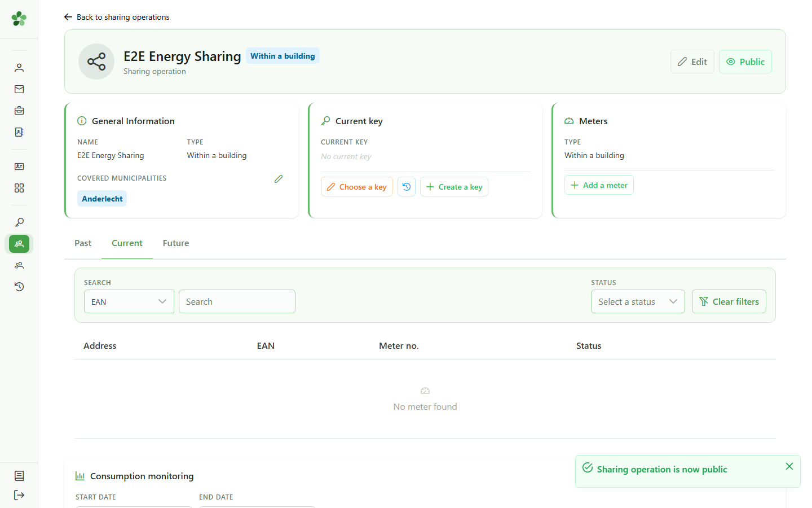Click the logout icon in sidebar

click(19, 495)
